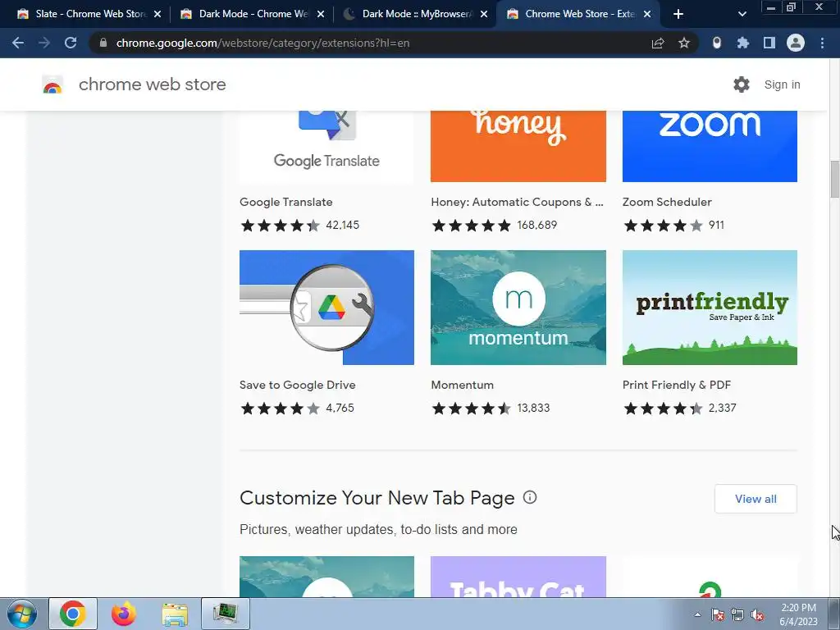Click the Chrome Web Store rainbow logo
Image resolution: width=840 pixels, height=630 pixels.
click(52, 84)
